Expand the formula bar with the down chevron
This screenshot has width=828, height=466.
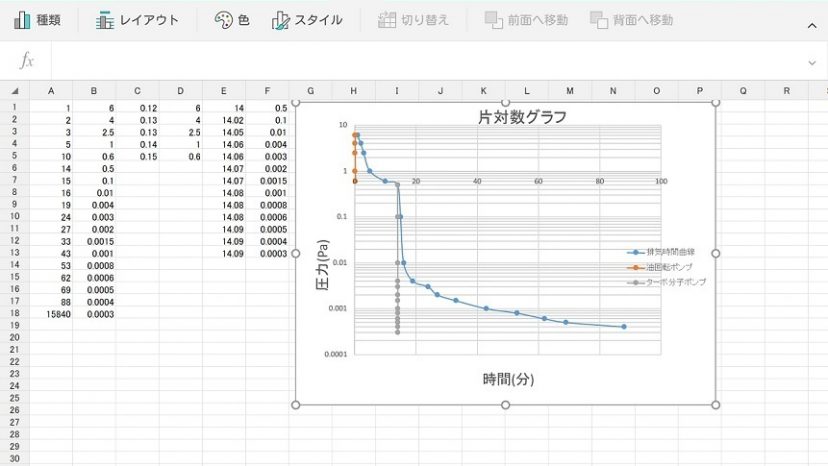tap(811, 63)
